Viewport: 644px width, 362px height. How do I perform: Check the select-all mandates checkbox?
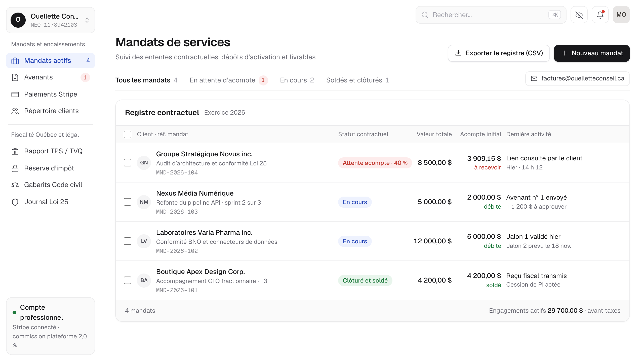tap(128, 134)
